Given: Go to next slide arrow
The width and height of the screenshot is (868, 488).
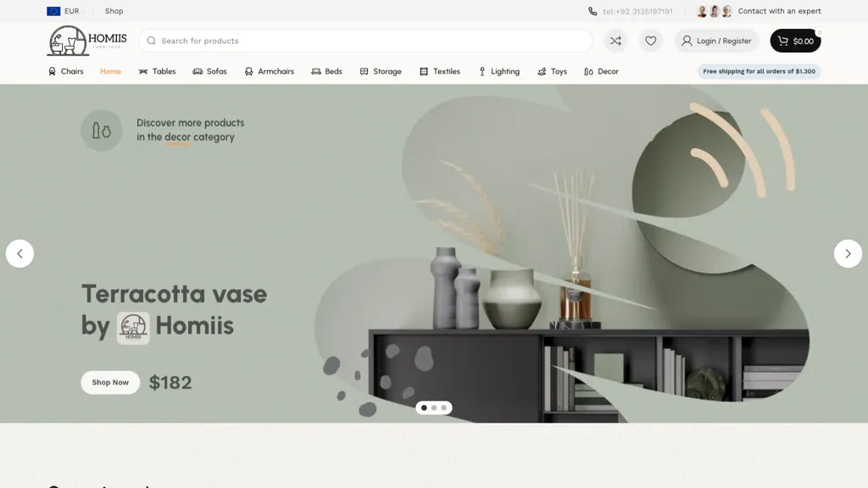Looking at the screenshot, I should 848,253.
